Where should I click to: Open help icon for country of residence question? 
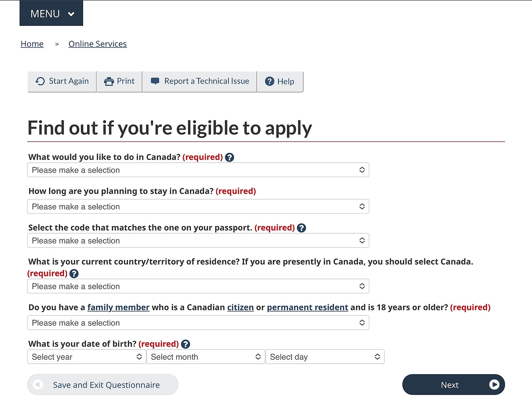click(74, 274)
